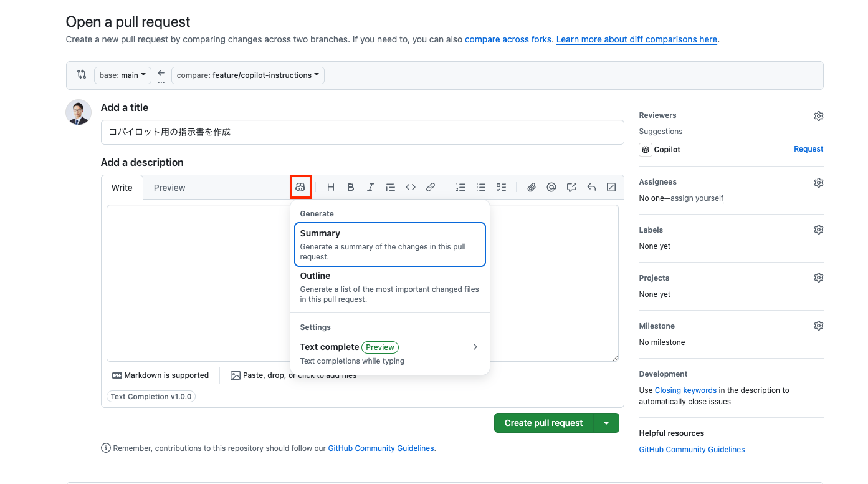Open the Projects gear icon
The height and width of the screenshot is (484, 868).
coord(819,278)
